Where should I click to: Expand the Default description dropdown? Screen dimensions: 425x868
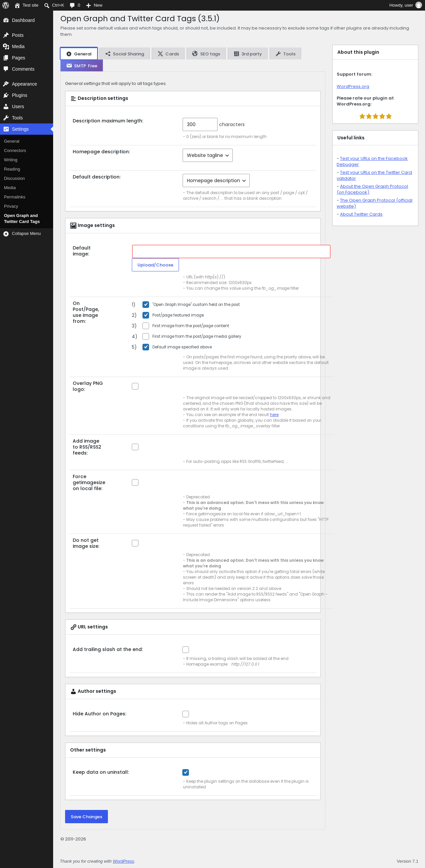tap(216, 181)
